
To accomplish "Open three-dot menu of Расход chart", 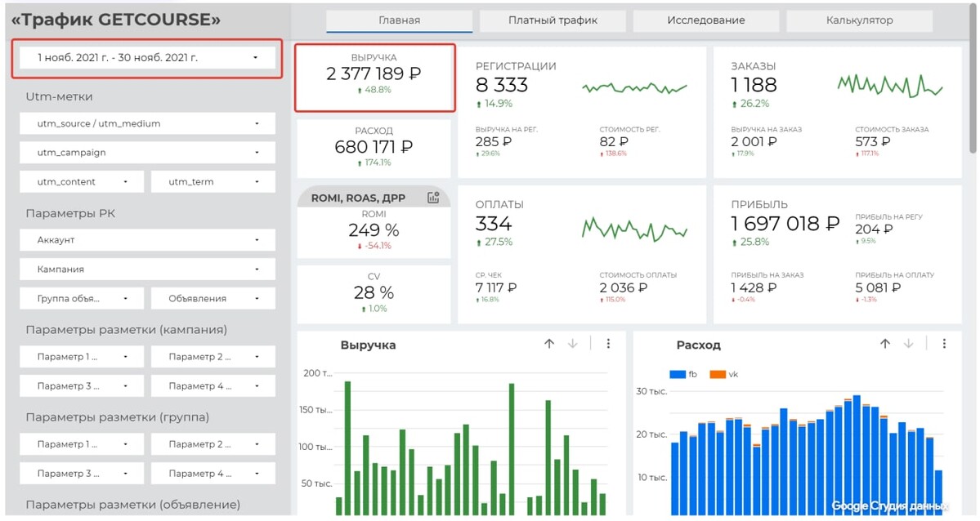I will pos(944,344).
